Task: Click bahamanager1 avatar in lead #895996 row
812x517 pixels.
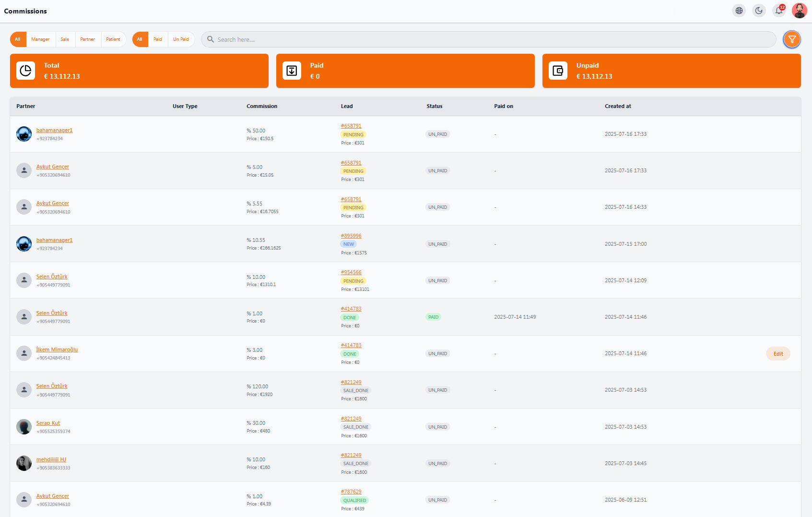Action: (x=24, y=244)
